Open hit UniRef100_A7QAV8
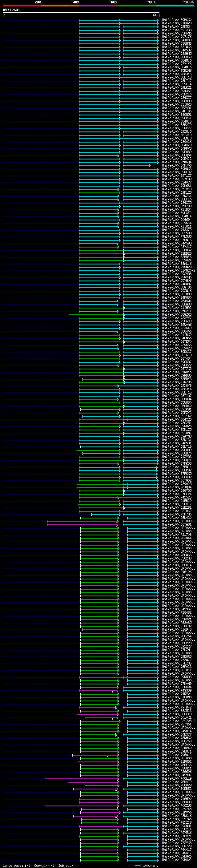Image resolution: width=197 pixels, height=868 pixels. point(177,23)
